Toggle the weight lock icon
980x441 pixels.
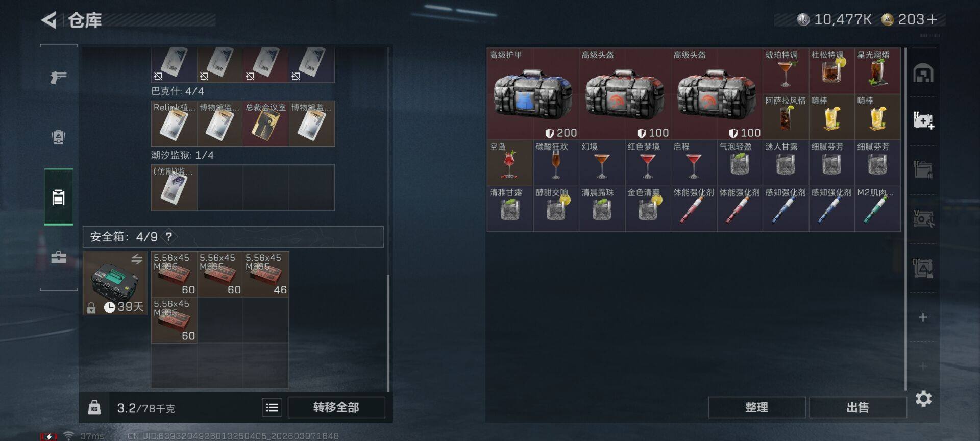tap(94, 407)
